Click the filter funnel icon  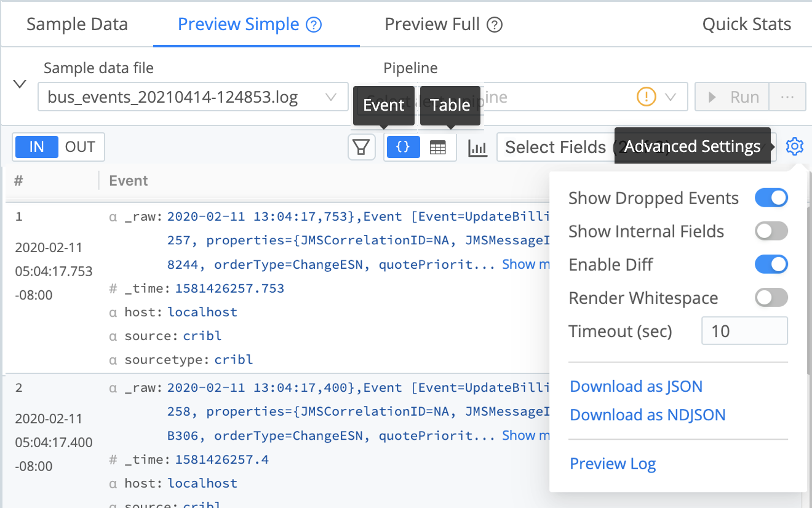point(362,148)
